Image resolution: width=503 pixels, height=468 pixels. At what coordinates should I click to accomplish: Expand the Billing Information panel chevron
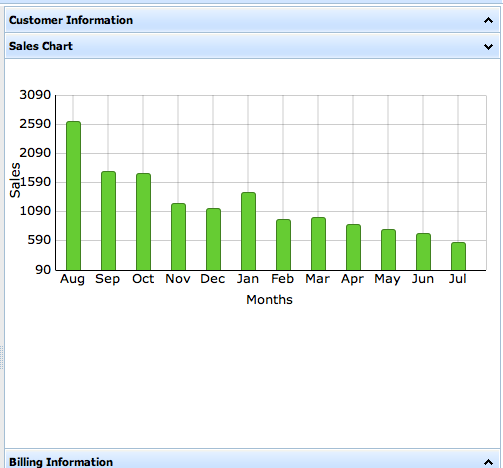pos(488,462)
